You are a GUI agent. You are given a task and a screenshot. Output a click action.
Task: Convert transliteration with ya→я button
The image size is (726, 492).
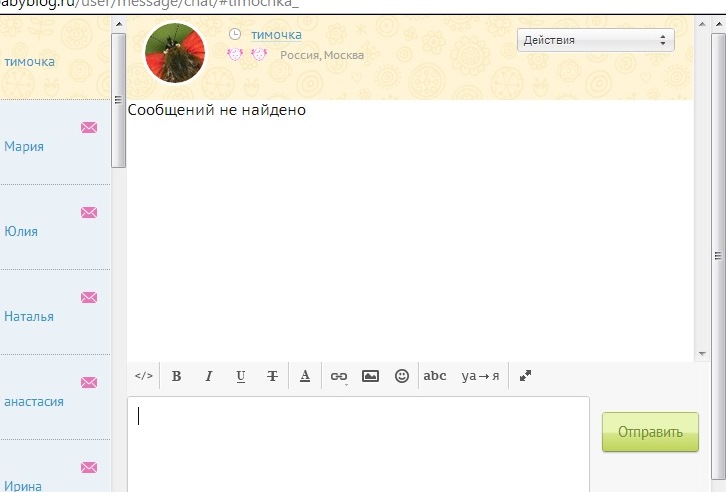coord(480,376)
